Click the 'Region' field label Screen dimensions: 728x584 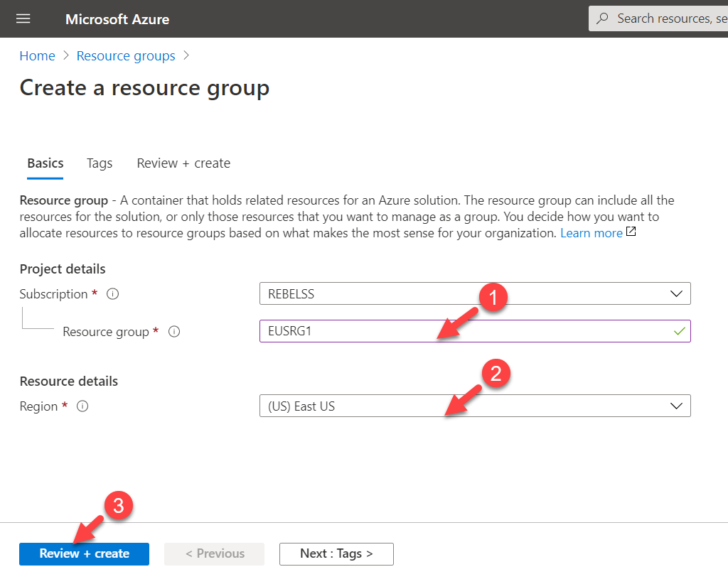point(38,406)
